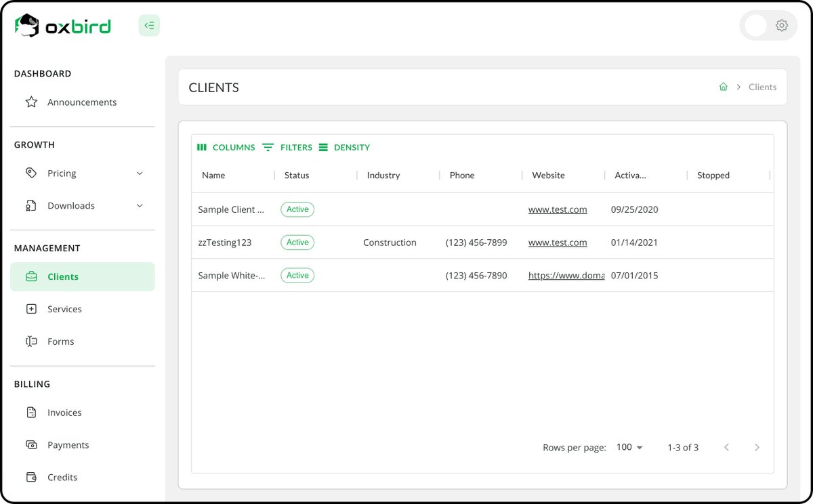Viewport: 813px width, 504px height.
Task: Click phone number (123) 456-7890
Action: [476, 276]
